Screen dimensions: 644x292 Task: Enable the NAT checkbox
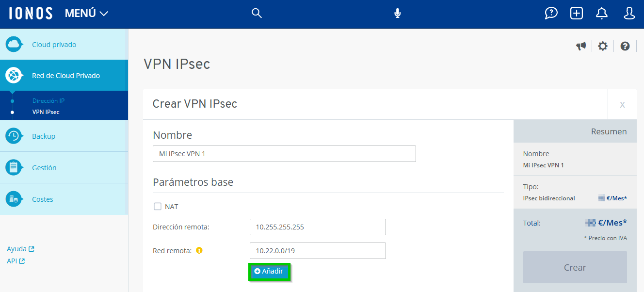click(x=157, y=206)
